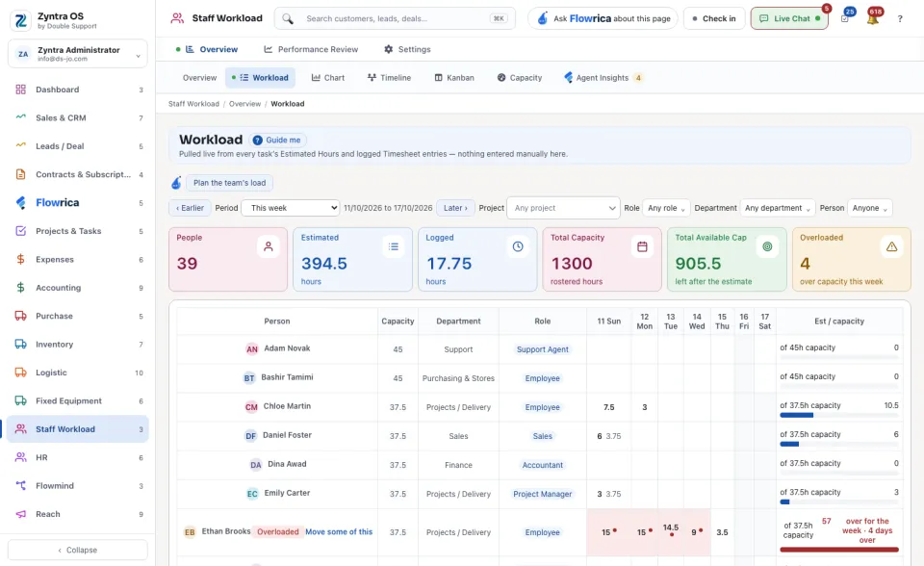Click the clock icon in Logged card
This screenshot has height=566, width=924.
click(518, 246)
